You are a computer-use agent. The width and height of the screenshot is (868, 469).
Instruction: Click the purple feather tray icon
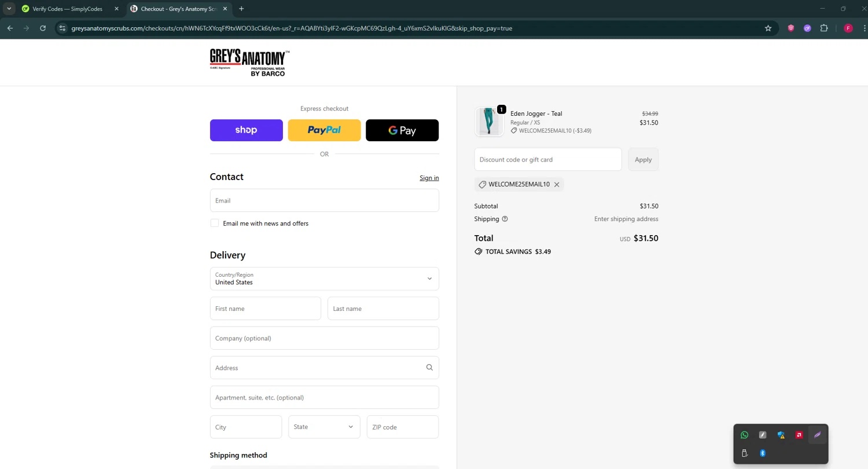pos(818,435)
